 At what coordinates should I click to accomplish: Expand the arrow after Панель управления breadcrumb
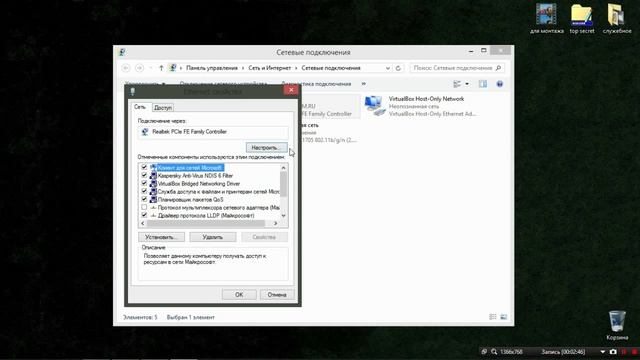click(x=243, y=68)
